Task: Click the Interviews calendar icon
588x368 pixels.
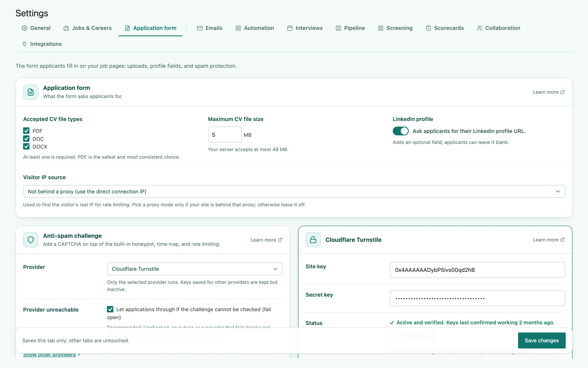Action: (290, 28)
